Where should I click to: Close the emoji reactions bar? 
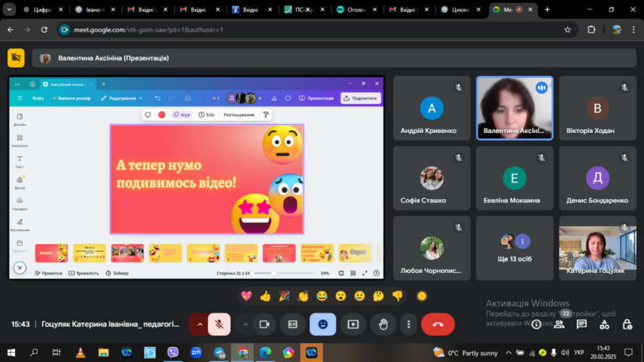tap(323, 324)
